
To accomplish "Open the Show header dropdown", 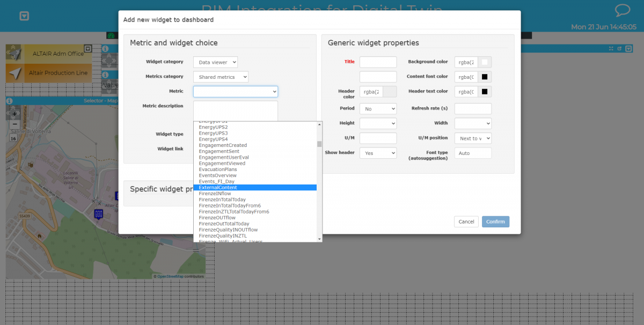I will (378, 153).
